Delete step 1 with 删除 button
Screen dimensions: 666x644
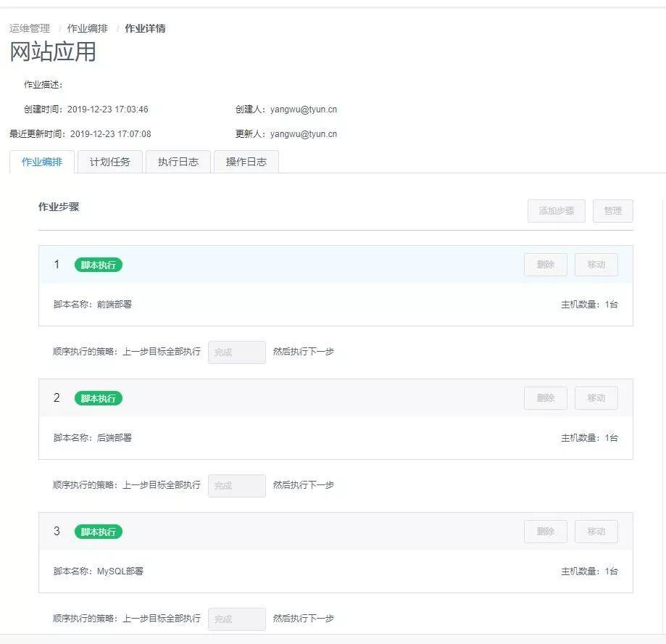pos(545,265)
